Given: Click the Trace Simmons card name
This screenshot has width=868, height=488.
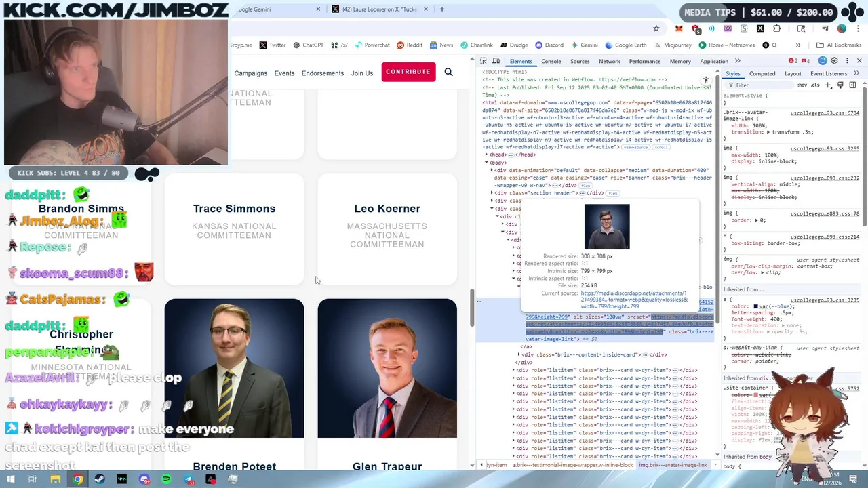Looking at the screenshot, I should click(234, 209).
